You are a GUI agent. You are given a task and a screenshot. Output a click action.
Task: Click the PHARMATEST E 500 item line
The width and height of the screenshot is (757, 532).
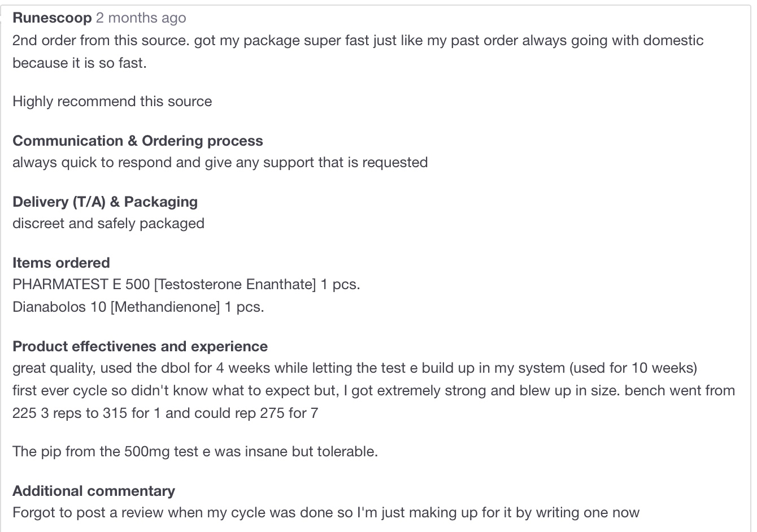coord(186,284)
